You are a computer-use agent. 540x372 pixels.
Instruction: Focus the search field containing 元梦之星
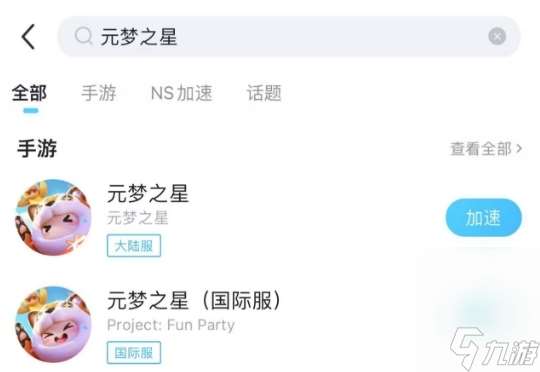pyautogui.click(x=289, y=36)
